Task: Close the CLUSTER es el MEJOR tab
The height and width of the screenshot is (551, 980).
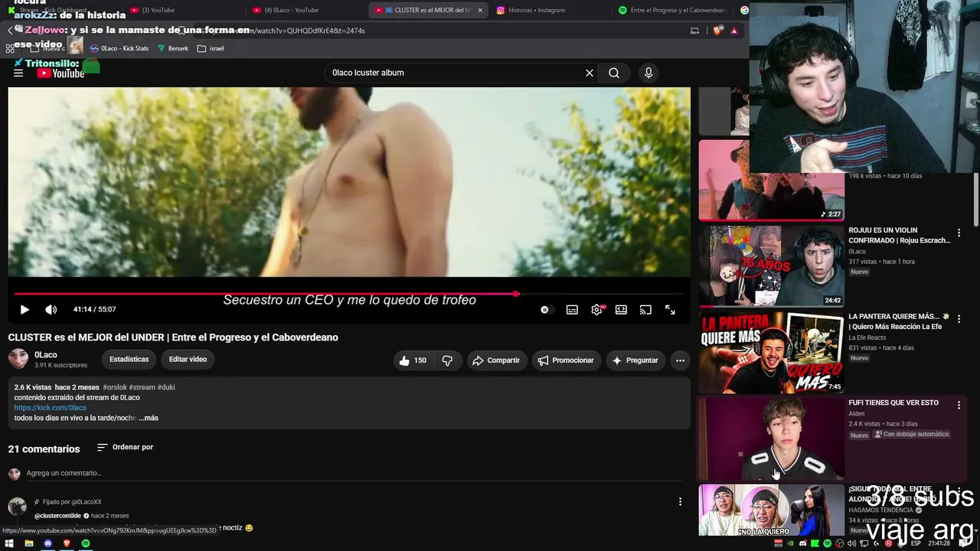Action: tap(480, 10)
